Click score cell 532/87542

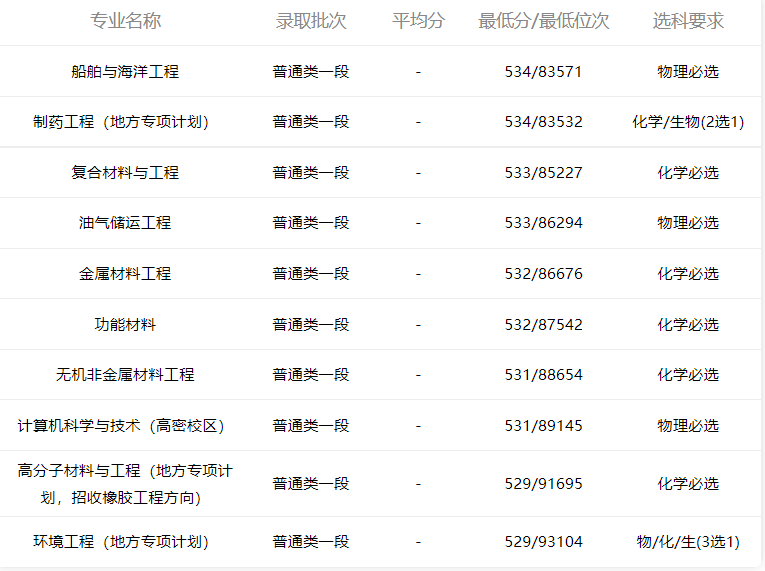coord(544,325)
